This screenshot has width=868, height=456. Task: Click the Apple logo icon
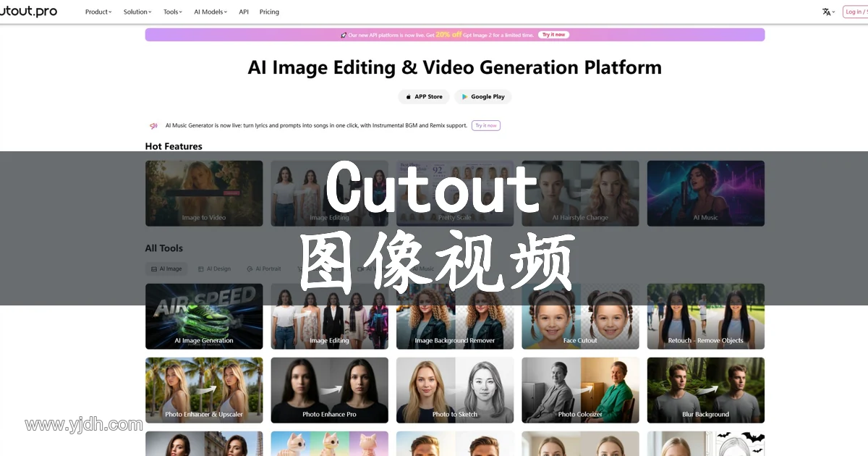click(x=408, y=97)
